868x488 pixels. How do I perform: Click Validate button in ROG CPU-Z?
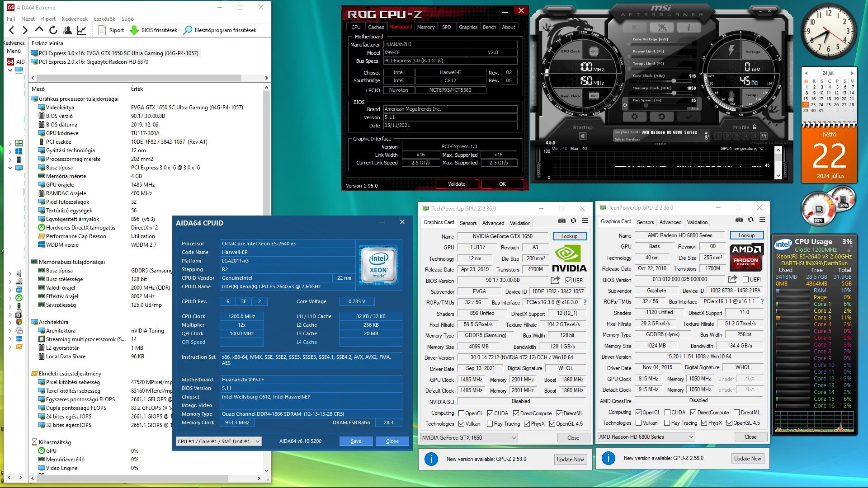(457, 184)
